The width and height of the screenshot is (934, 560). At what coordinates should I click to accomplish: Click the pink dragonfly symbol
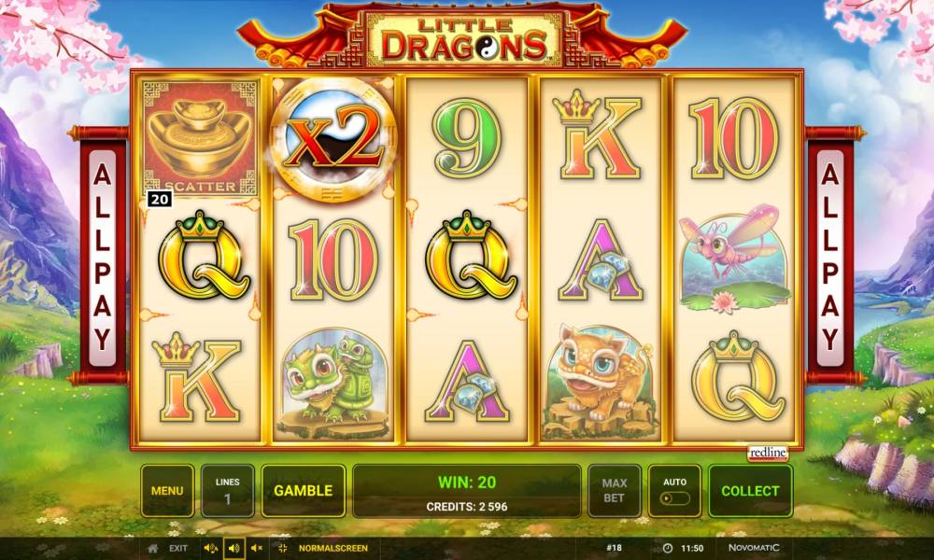coord(735,259)
